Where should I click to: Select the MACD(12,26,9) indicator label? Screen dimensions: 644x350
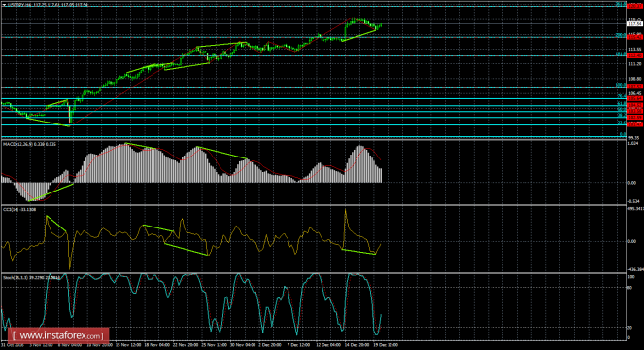[17, 144]
